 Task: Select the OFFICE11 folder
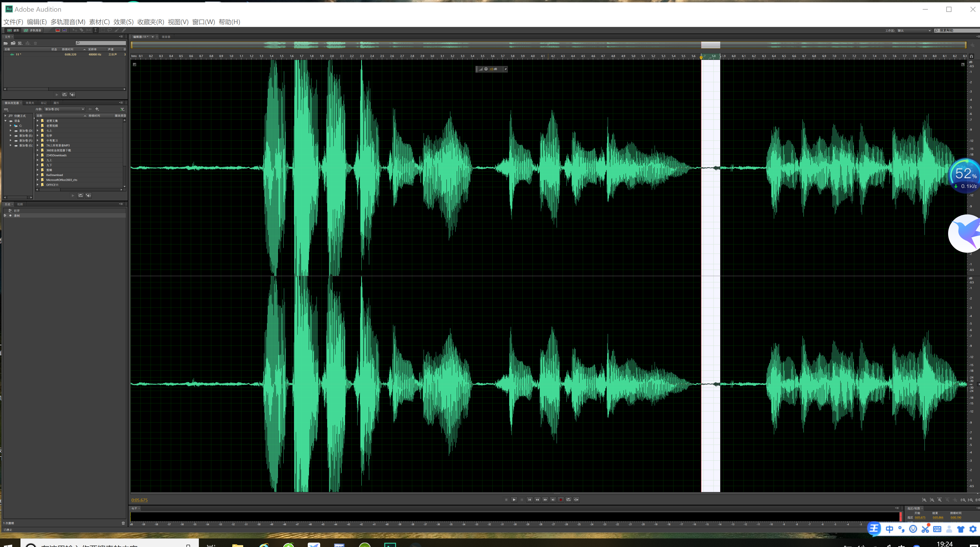click(52, 185)
